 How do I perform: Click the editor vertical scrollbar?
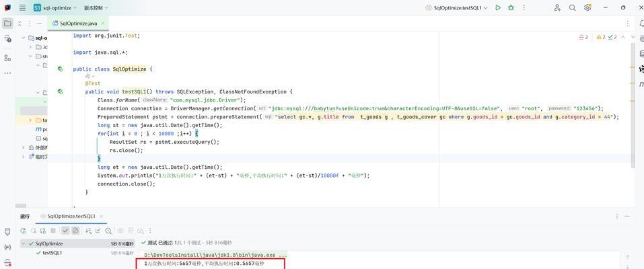pyautogui.click(x=633, y=106)
